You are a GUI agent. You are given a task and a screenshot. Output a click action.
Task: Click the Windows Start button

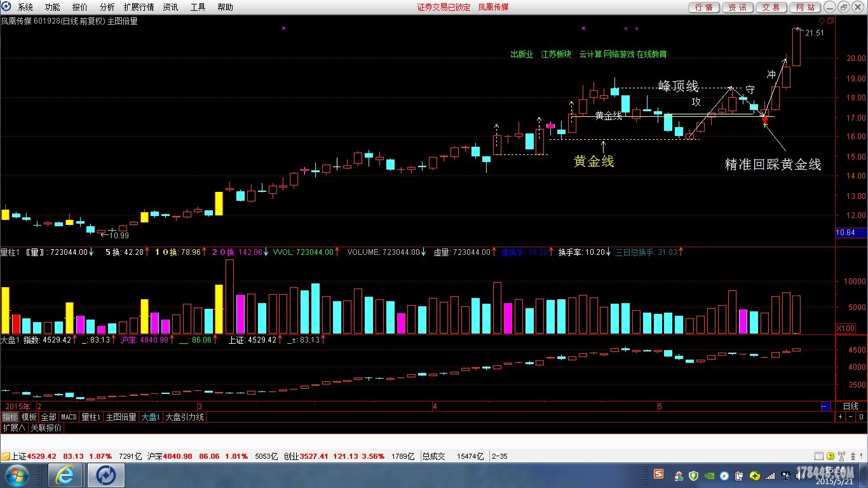pos(17,475)
